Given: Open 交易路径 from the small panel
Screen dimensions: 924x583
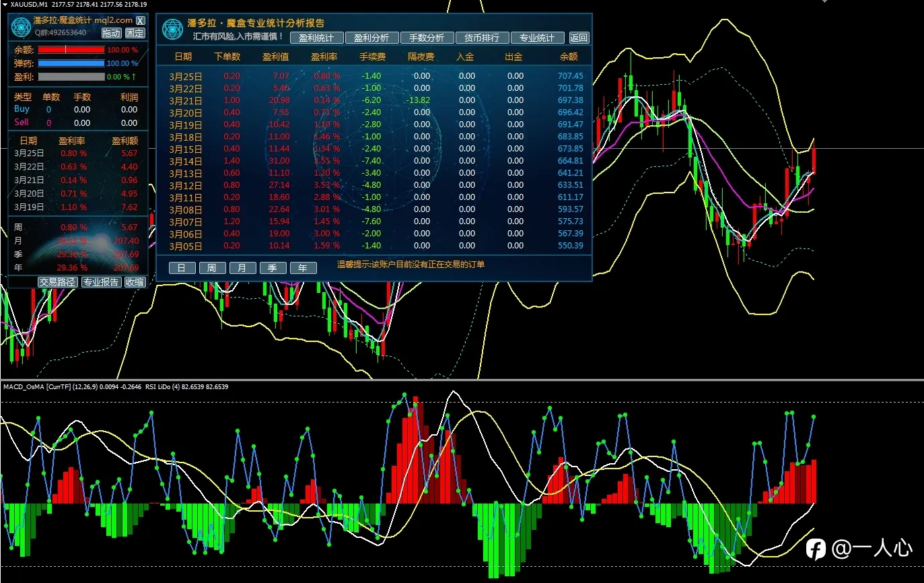Looking at the screenshot, I should click(x=57, y=282).
